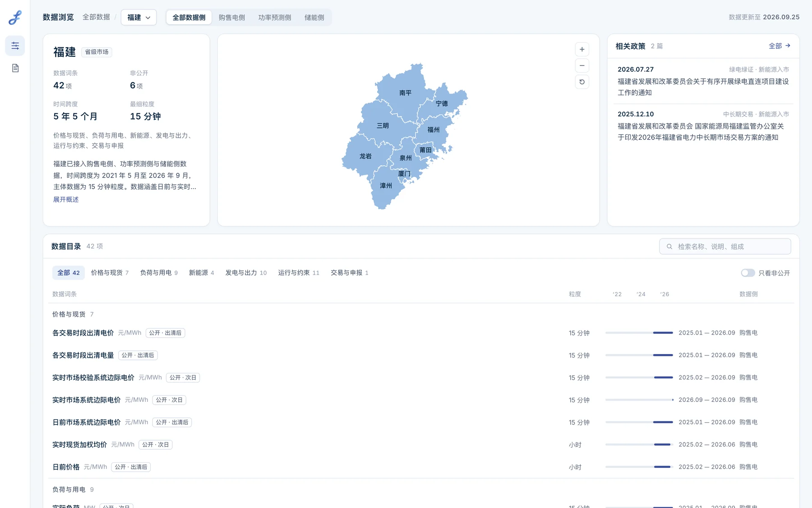Open the data browse sliders sidebar icon

pyautogui.click(x=15, y=46)
